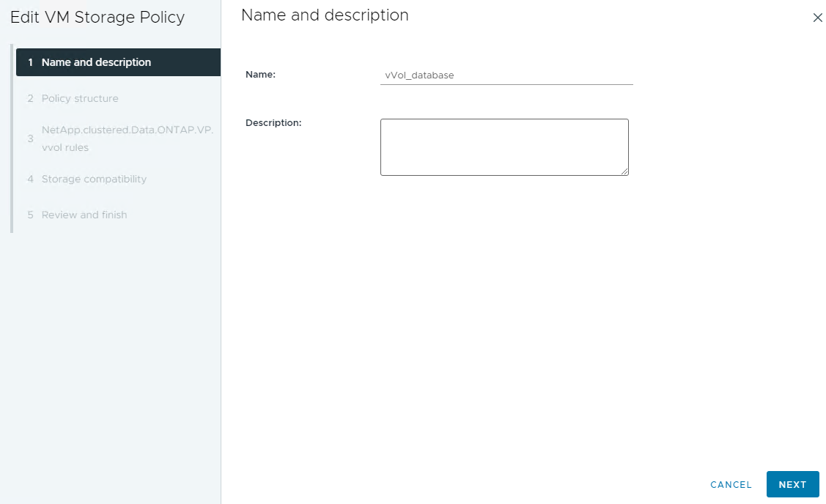Click step number 1 in the wizard sidebar
The image size is (826, 504).
coord(30,62)
